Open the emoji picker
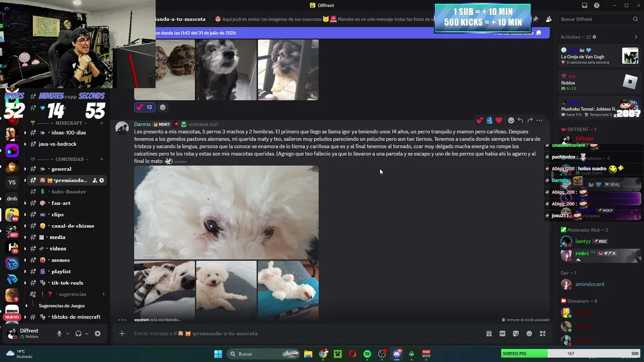This screenshot has width=644, height=362. 529,333
